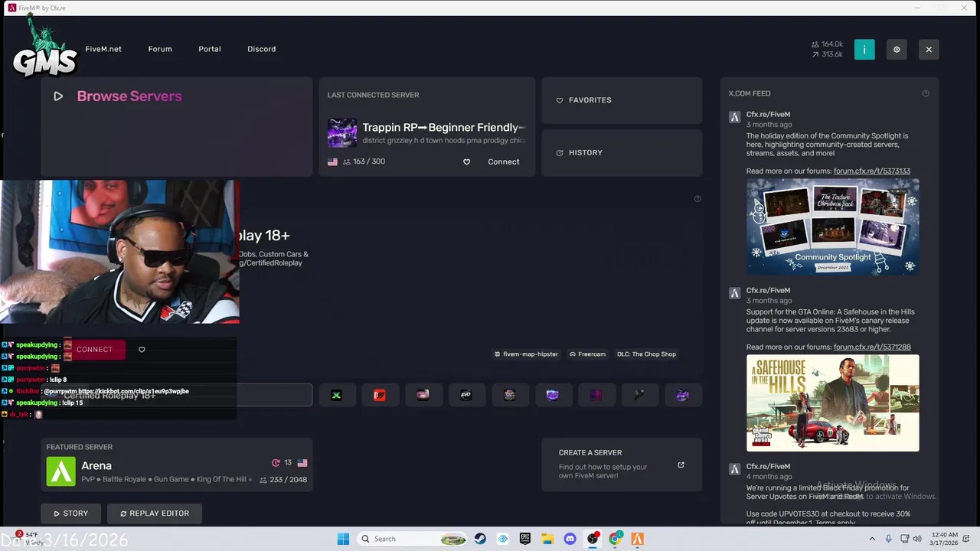Click the help icon above featured server
This screenshot has height=551, width=980.
697,199
